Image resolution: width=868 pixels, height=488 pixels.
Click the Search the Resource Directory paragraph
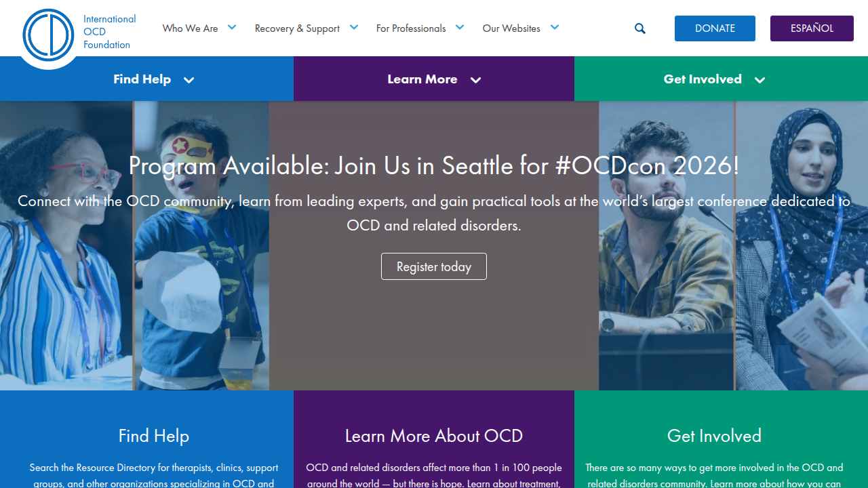click(x=154, y=475)
